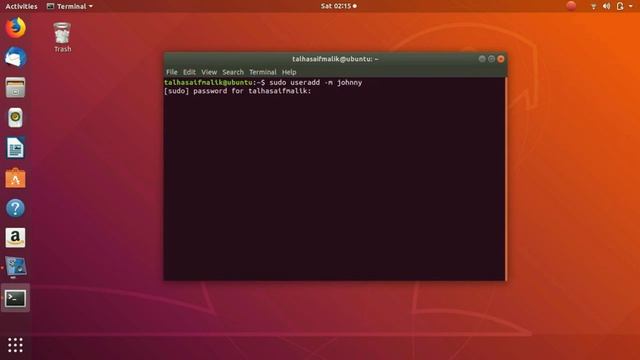This screenshot has width=640, height=360.
Task: Minimize the terminal window
Action: coord(482,59)
